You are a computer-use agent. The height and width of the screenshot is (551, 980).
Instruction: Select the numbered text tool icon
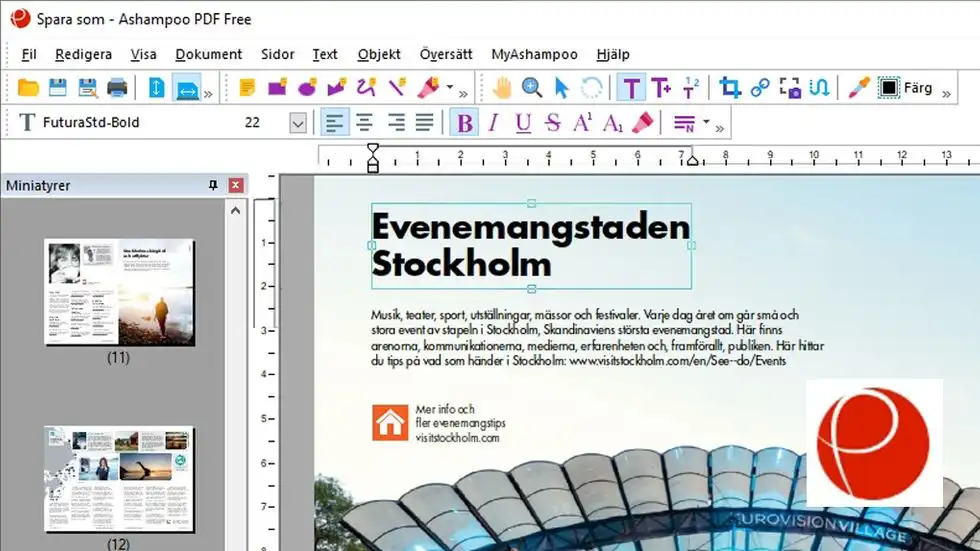point(691,88)
